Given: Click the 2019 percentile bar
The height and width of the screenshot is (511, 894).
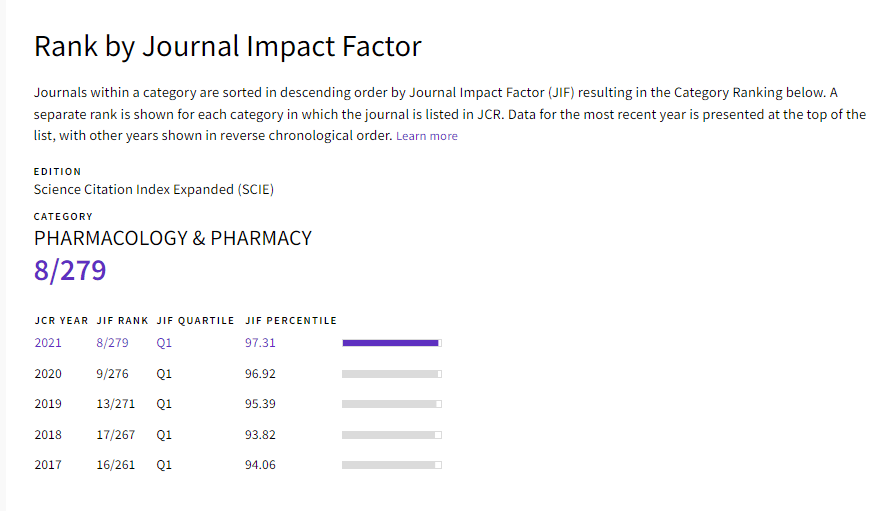Looking at the screenshot, I should point(391,404).
